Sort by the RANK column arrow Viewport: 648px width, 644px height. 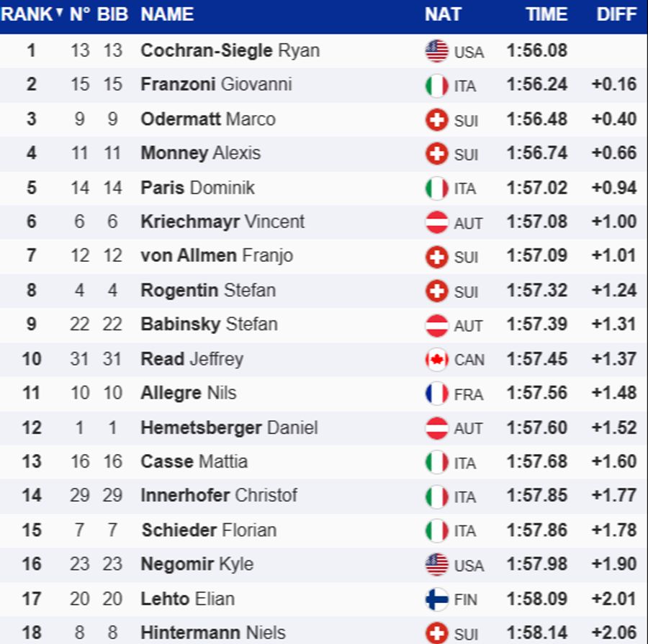coord(59,14)
